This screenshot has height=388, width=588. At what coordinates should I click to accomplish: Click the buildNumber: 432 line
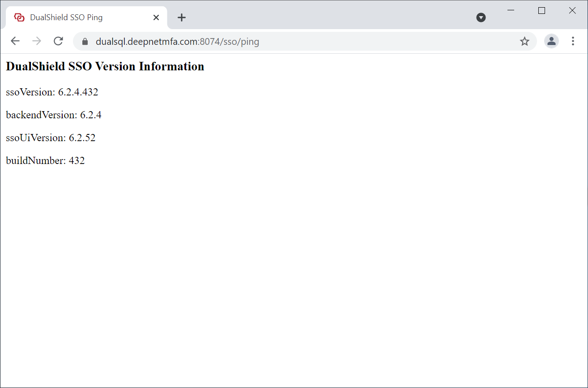(x=45, y=161)
